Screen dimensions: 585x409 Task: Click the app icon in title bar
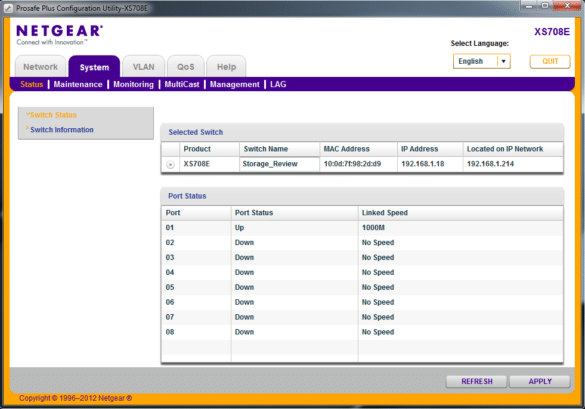point(8,8)
